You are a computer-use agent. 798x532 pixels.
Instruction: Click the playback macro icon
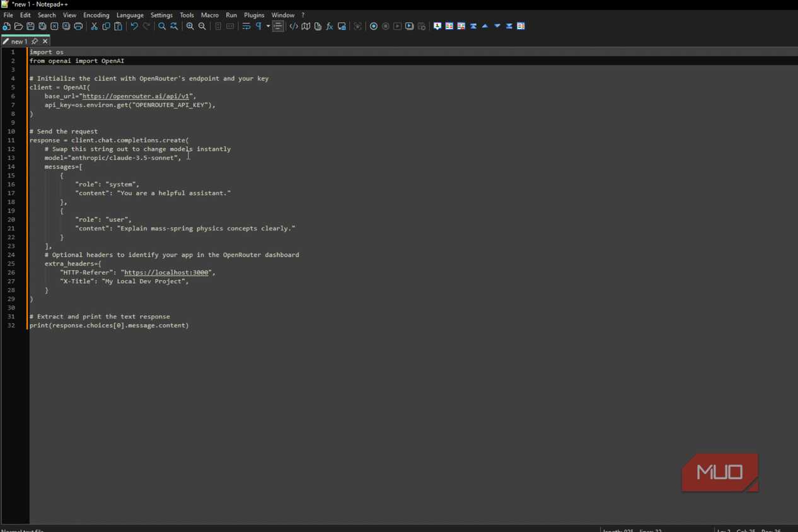pyautogui.click(x=398, y=26)
